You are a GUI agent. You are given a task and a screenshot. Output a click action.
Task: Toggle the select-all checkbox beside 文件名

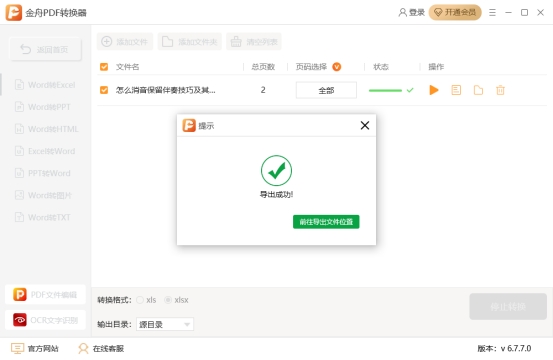click(x=104, y=67)
